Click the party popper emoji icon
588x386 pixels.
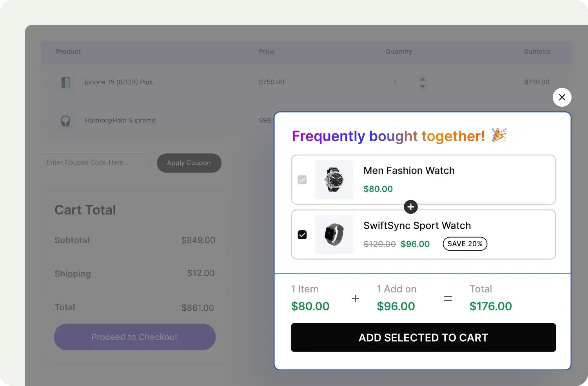(499, 135)
